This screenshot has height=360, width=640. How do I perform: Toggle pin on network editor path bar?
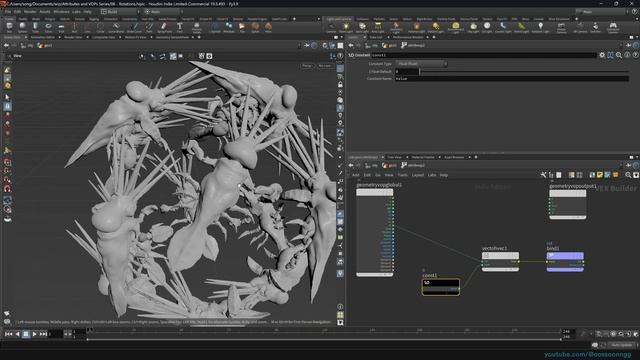(629, 165)
